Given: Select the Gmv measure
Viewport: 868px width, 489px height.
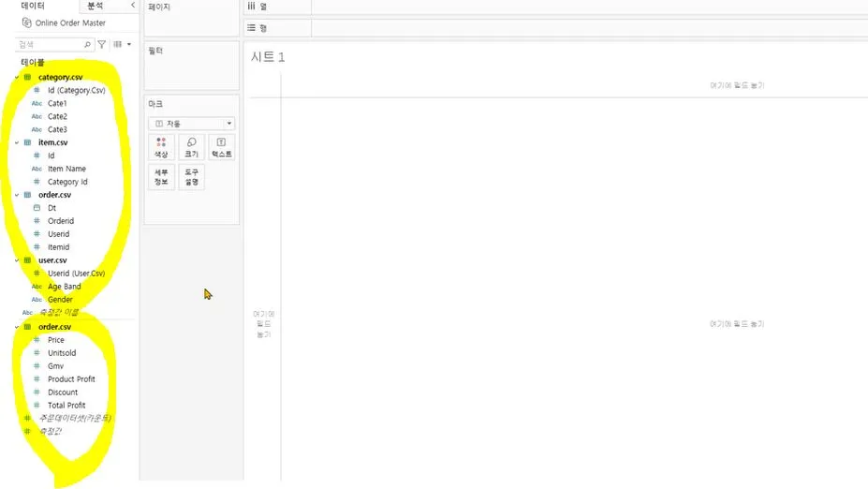Looking at the screenshot, I should click(55, 366).
